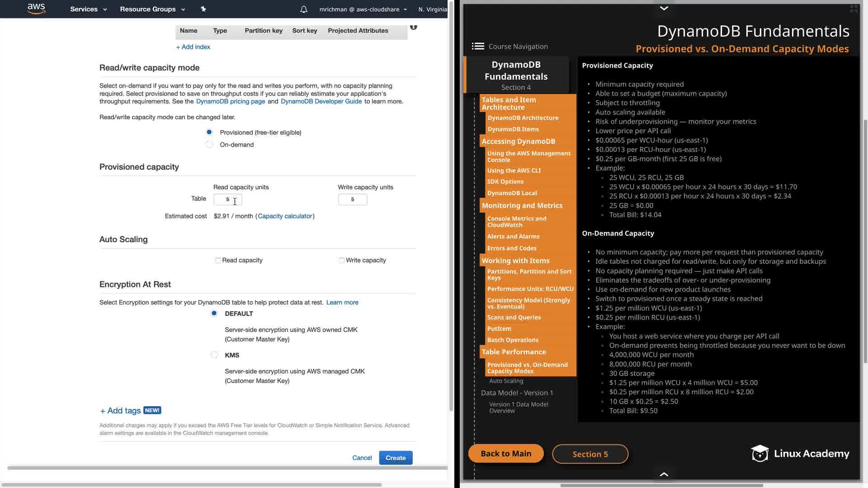Enable Read capacity auto scaling checkbox
This screenshot has height=488, width=868.
point(218,260)
